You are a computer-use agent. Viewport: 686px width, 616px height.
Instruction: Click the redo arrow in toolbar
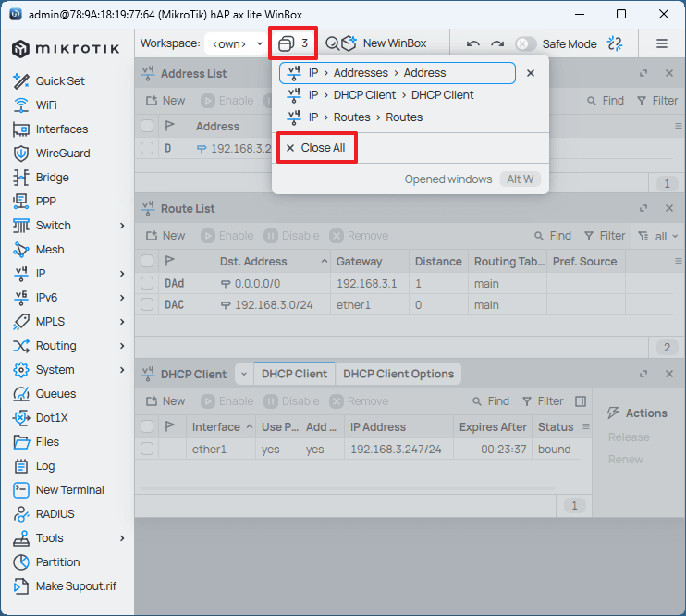coord(497,43)
